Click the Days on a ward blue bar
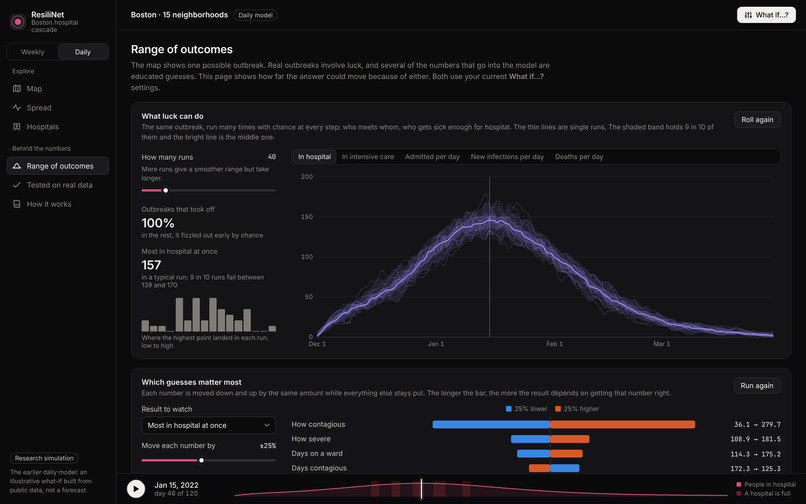This screenshot has height=504, width=806. (x=534, y=454)
